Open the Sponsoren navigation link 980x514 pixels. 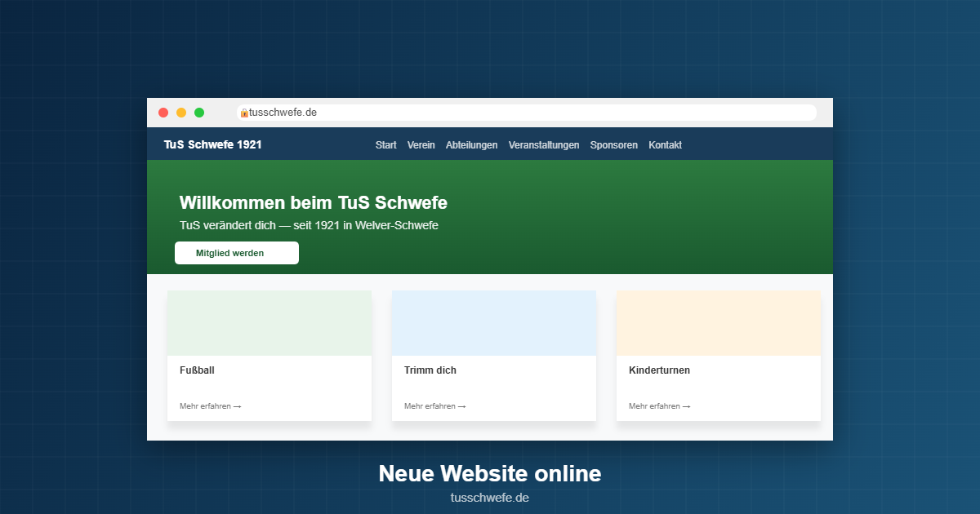(614, 145)
